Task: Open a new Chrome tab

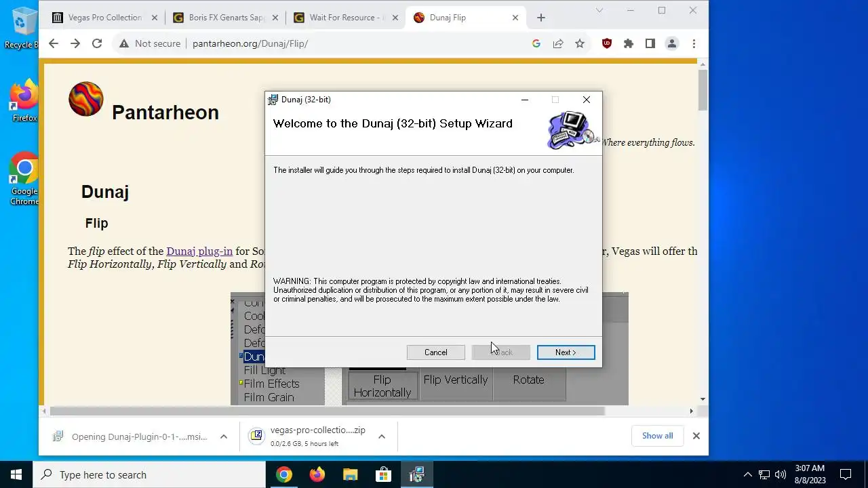Action: click(x=540, y=18)
